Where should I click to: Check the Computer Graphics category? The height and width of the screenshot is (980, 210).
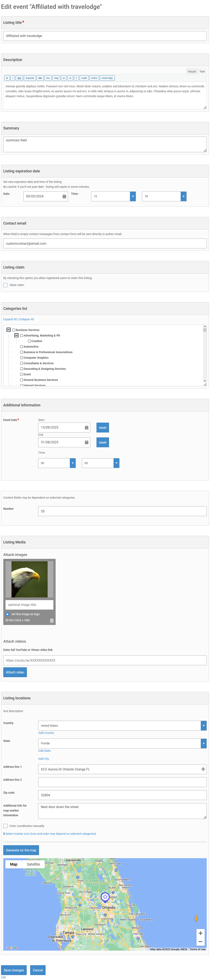click(x=21, y=358)
